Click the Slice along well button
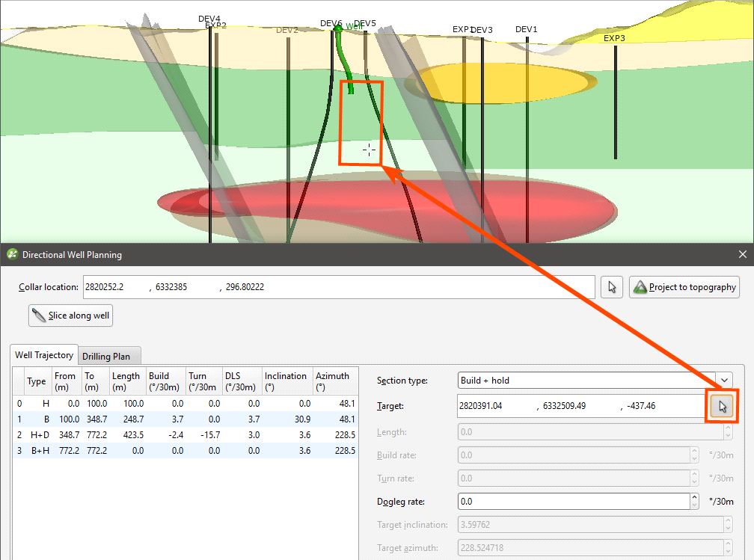Screen dimensions: 754x560 coord(70,316)
